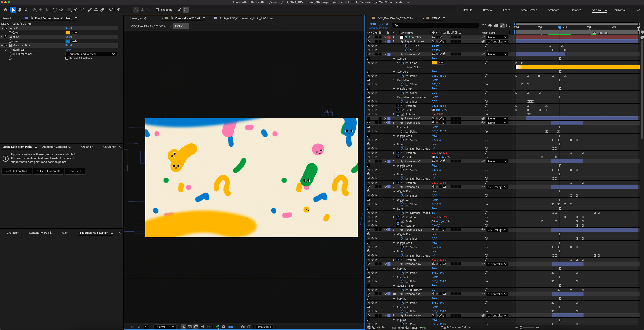The width and height of the screenshot is (644, 330).
Task: Open yellow Color #1 swatch
Action: pos(68,32)
